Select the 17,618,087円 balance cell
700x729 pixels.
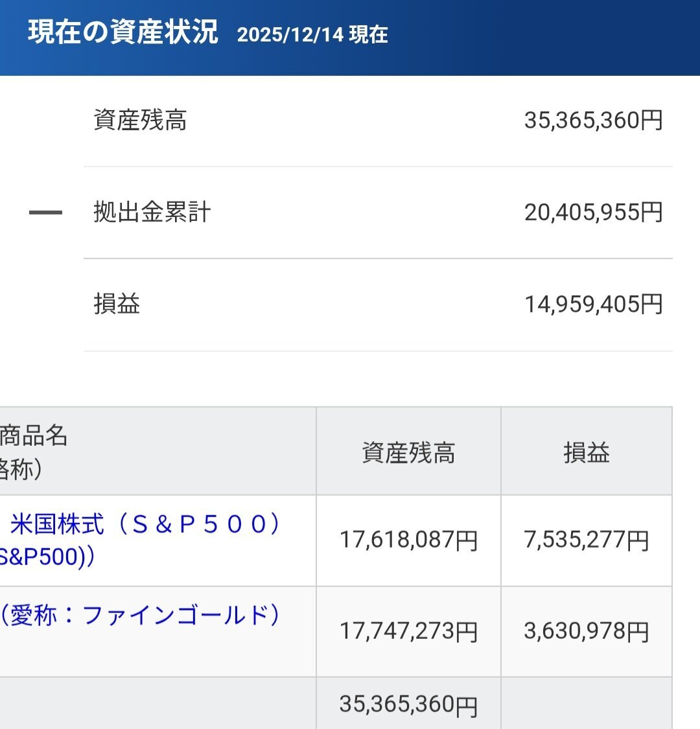[408, 540]
